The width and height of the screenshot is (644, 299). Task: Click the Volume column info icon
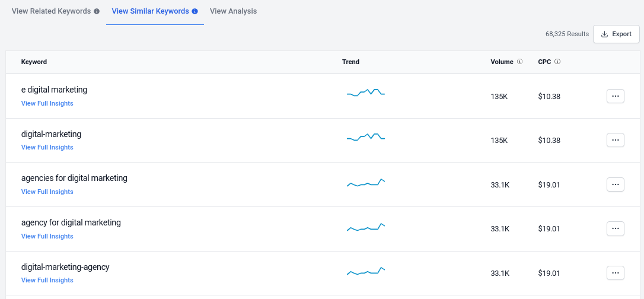coord(519,62)
